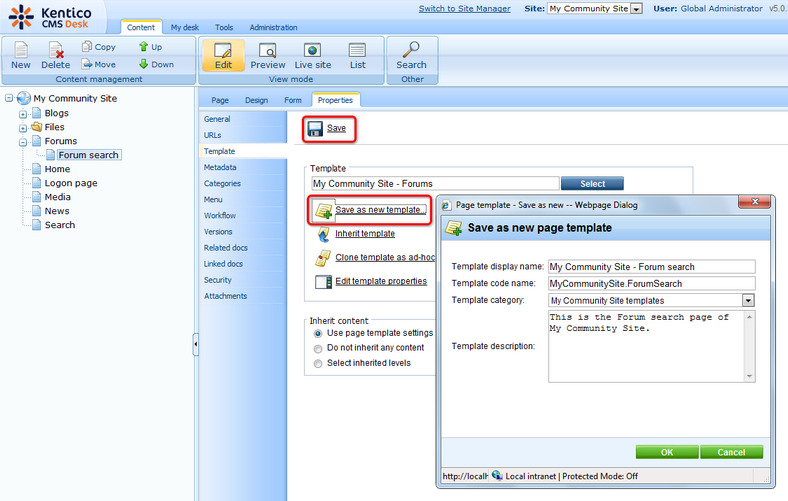Switch to List view mode
This screenshot has width=788, height=501.
coord(357,55)
